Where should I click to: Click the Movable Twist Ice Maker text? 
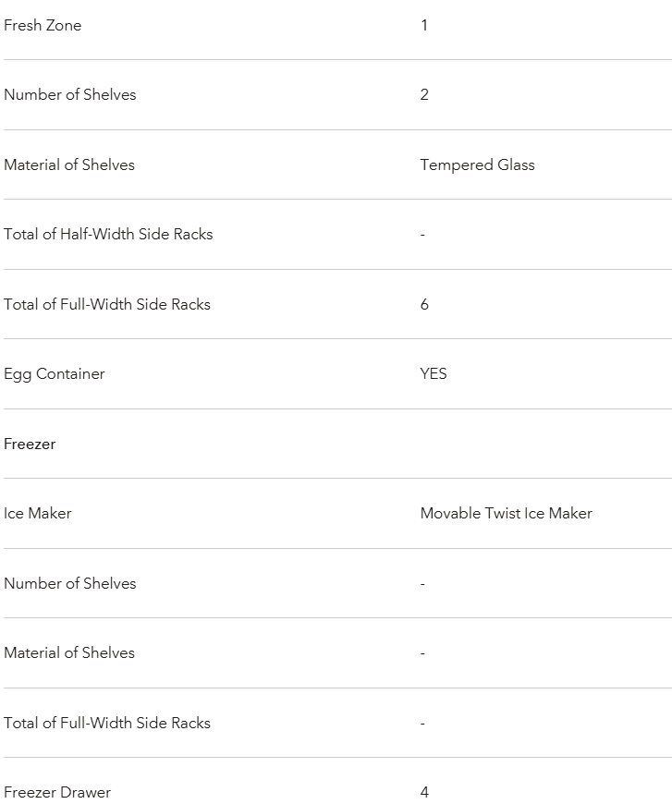point(507,513)
